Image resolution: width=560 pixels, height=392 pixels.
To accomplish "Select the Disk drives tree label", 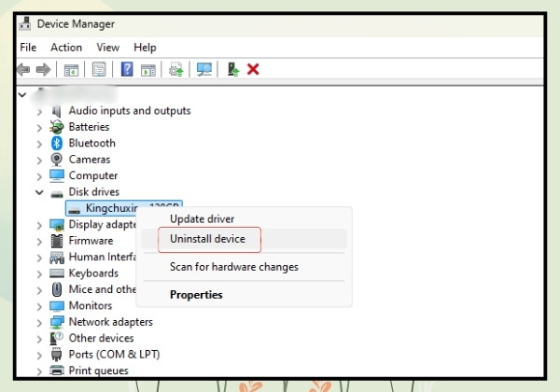I will click(x=94, y=191).
